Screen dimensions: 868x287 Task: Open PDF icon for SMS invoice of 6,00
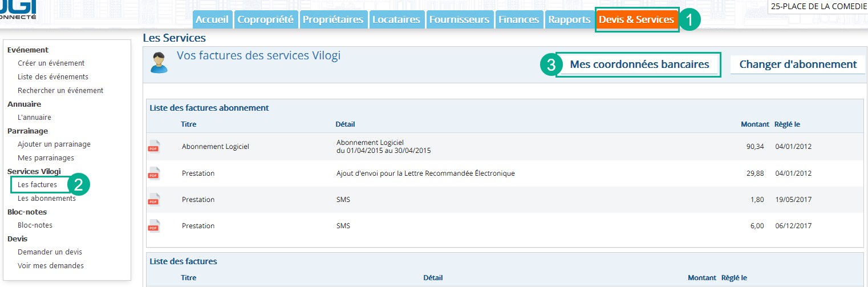point(154,226)
